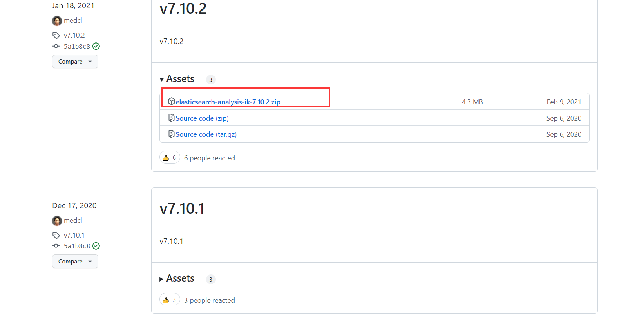Click medcl avatar in v7.10.2 sidebar

pos(57,21)
